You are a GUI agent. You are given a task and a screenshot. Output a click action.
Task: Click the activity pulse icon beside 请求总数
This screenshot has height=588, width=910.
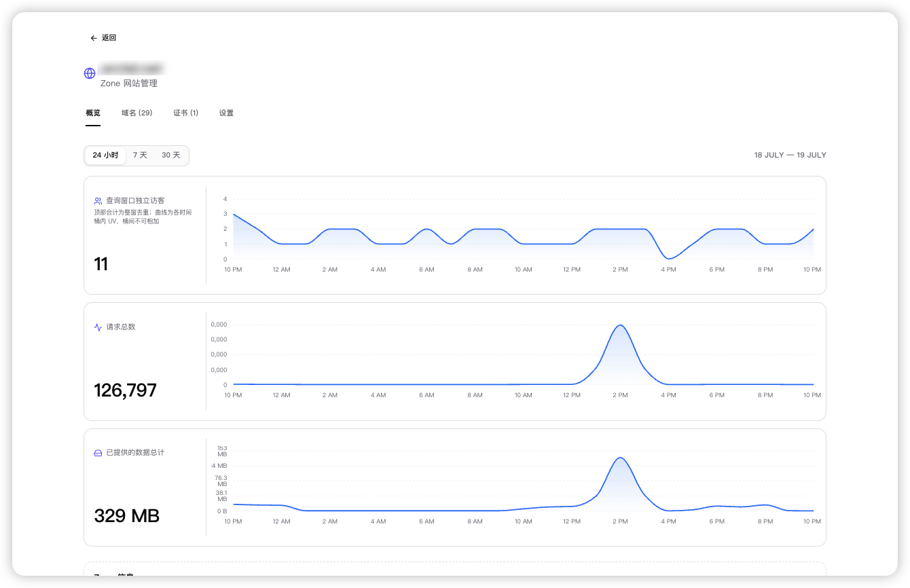[x=98, y=327]
